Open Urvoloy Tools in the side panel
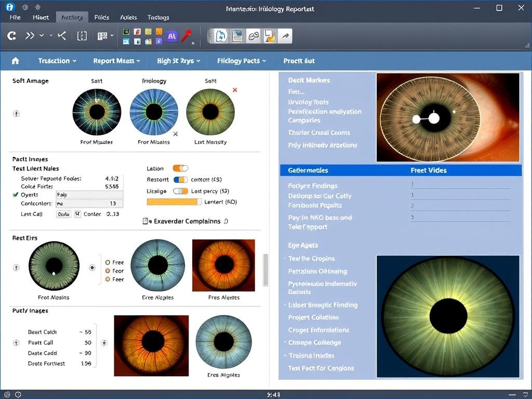This screenshot has width=532, height=399. 308,102
